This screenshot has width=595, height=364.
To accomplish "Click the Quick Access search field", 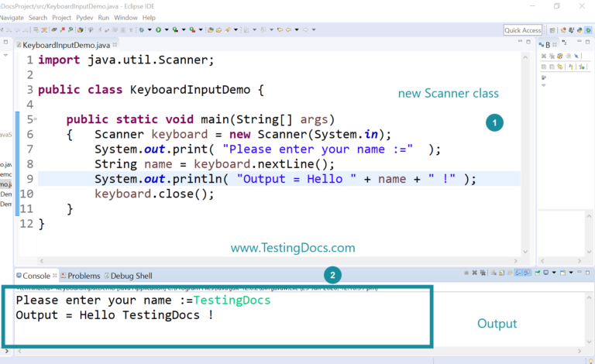I will 522,30.
